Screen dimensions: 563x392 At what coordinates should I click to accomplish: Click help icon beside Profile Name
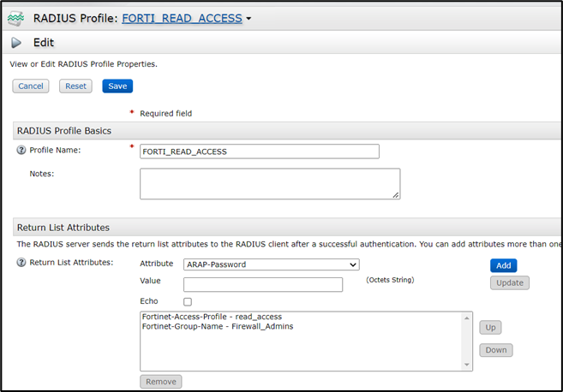click(x=21, y=151)
